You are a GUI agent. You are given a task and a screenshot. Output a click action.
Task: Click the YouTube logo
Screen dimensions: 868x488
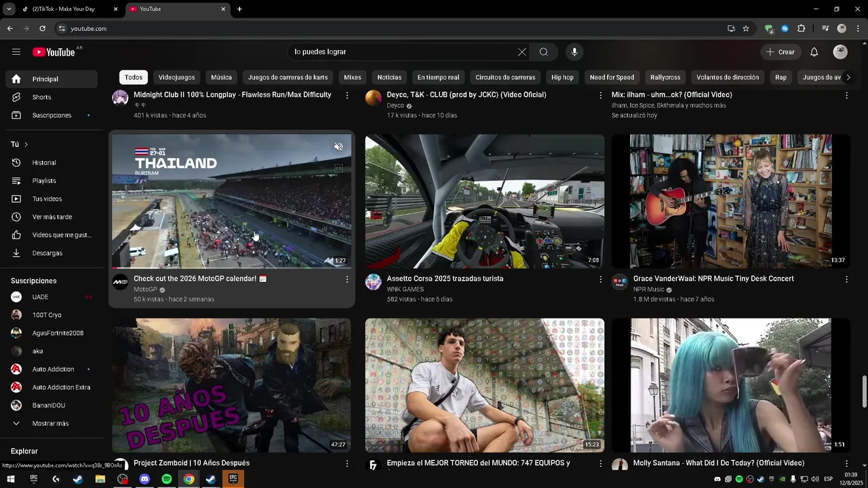[54, 52]
